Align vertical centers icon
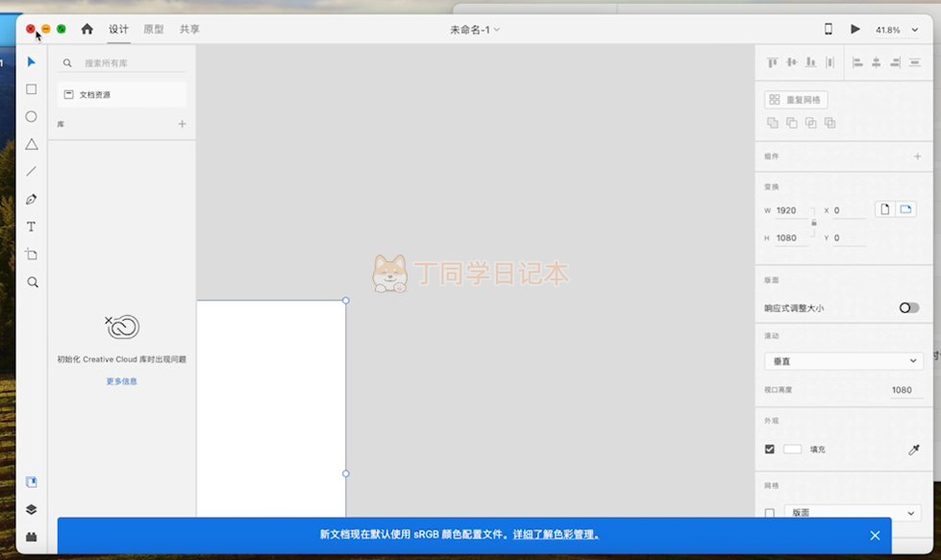 792,62
